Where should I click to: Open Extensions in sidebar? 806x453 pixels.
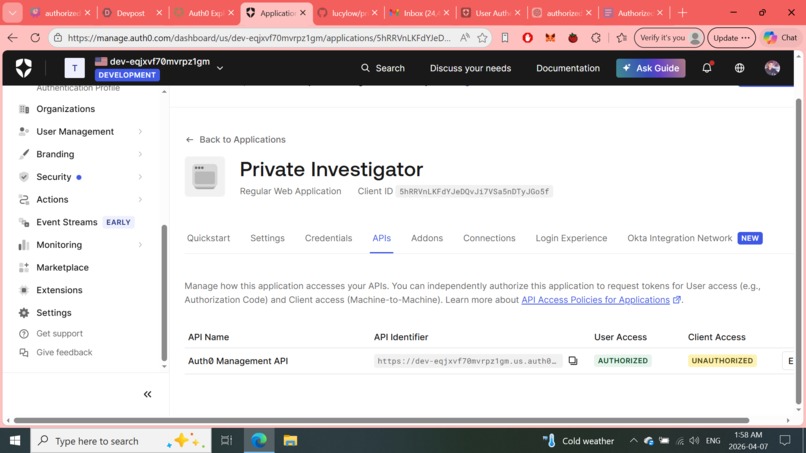tap(59, 290)
